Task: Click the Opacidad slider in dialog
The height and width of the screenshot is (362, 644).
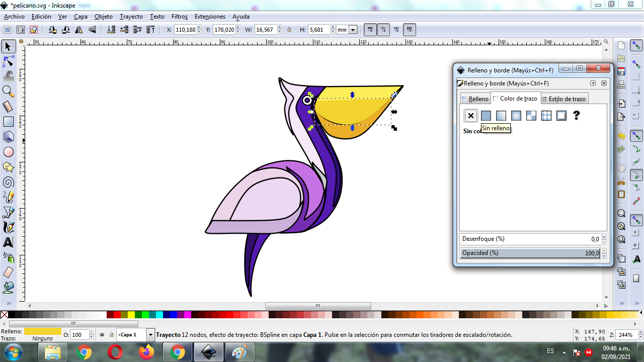Action: click(531, 253)
